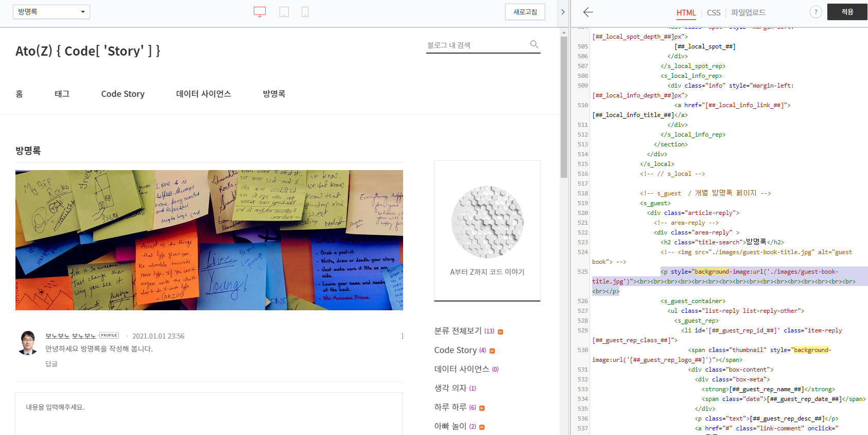Image resolution: width=868 pixels, height=435 pixels.
Task: Collapse preview panel with the arrow toggle
Action: (x=563, y=12)
